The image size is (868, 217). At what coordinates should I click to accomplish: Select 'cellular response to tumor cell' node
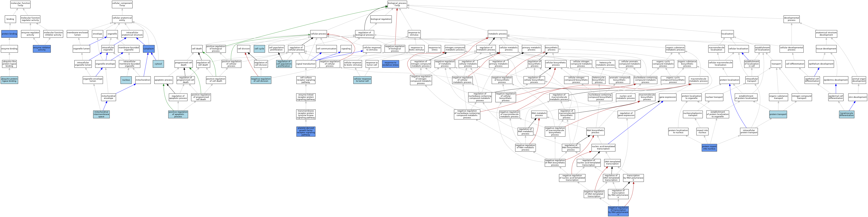(362, 80)
